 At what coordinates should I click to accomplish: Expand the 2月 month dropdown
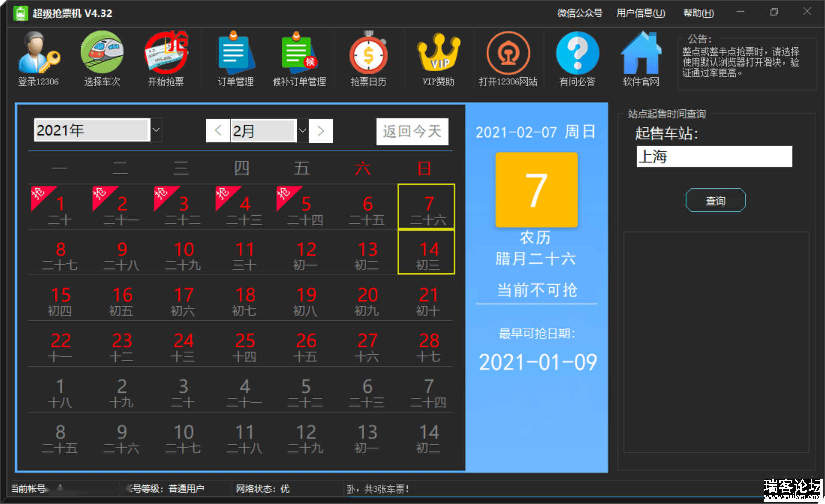coord(302,131)
